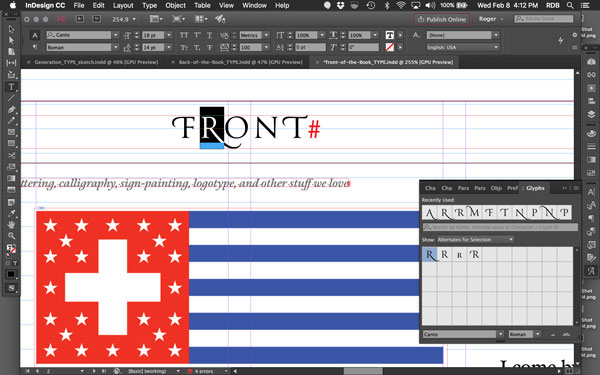This screenshot has width=600, height=375.
Task: Open Adobe Stock icon in application bar
Action: 96,19
